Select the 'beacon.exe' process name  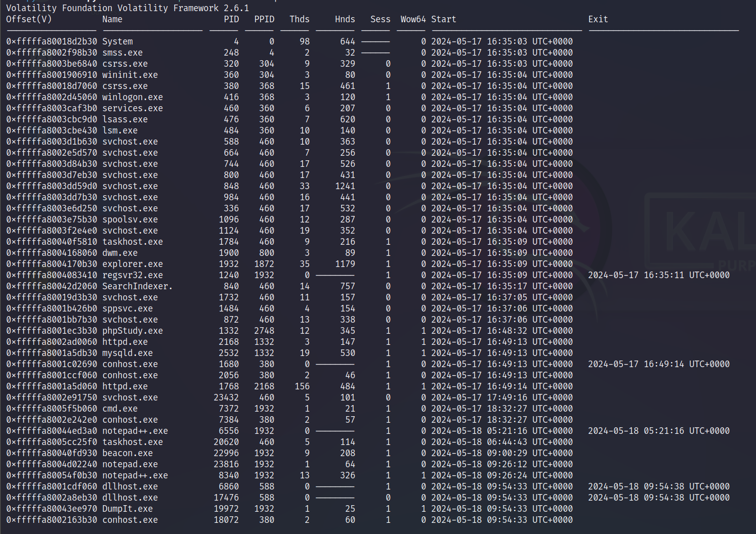[x=128, y=453]
